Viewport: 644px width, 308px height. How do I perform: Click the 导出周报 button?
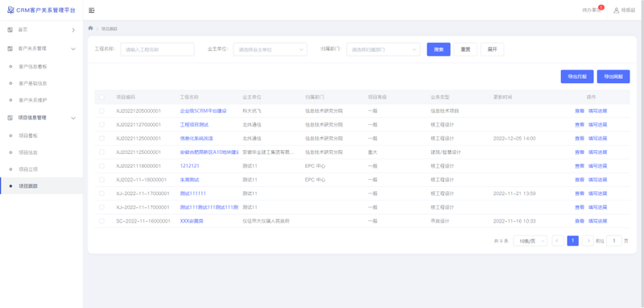click(x=613, y=77)
